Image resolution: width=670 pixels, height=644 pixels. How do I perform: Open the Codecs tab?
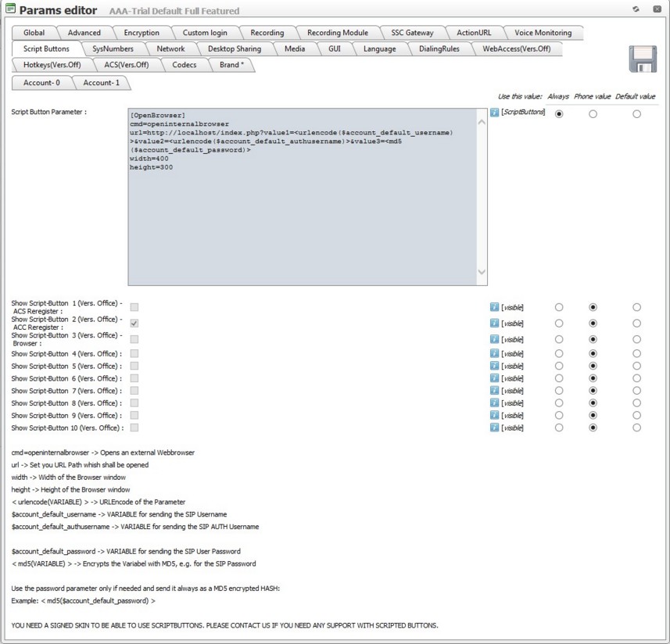(185, 65)
